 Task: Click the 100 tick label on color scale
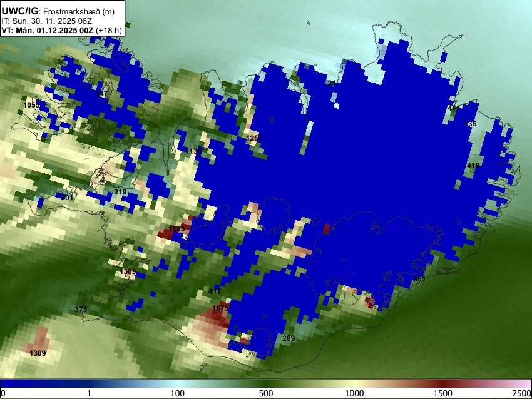pos(178,393)
